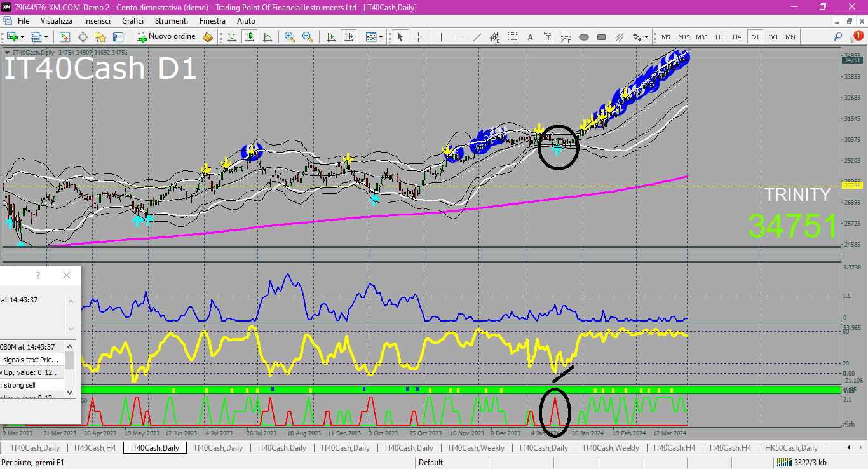The width and height of the screenshot is (868, 469).
Task: Switch to line chart type
Action: (x=268, y=37)
